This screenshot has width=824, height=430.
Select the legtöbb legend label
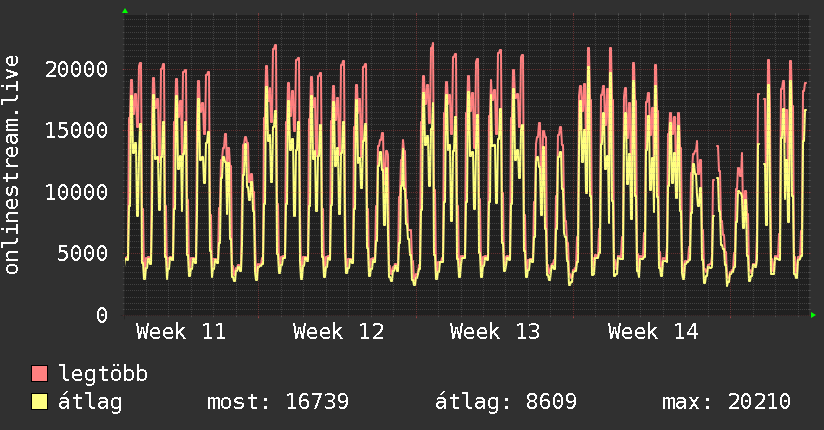(x=103, y=374)
